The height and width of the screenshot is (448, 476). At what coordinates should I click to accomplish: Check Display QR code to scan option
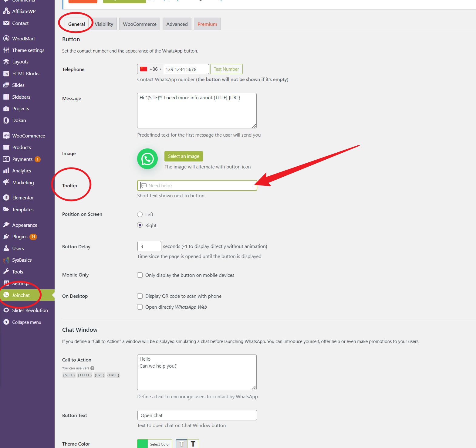coord(140,296)
